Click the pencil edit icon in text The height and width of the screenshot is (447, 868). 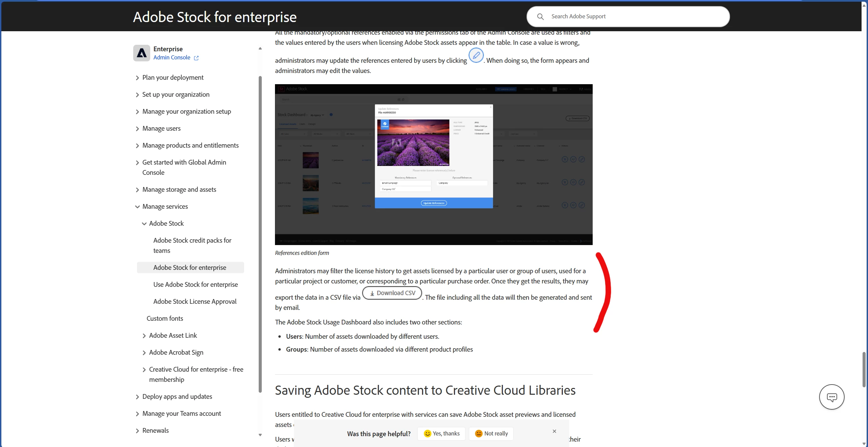point(476,55)
